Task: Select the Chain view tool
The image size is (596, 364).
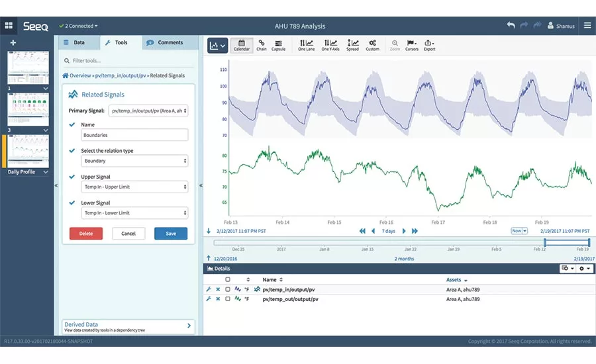Action: pyautogui.click(x=262, y=45)
